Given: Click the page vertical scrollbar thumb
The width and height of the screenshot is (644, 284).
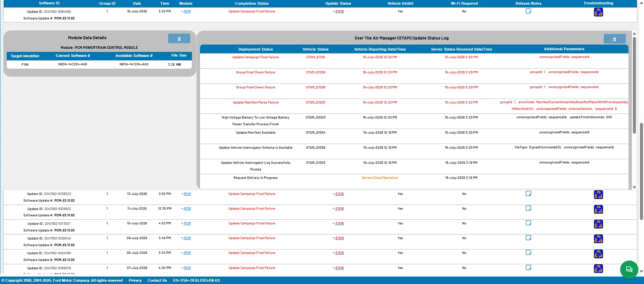Looking at the screenshot, I should (x=641, y=171).
